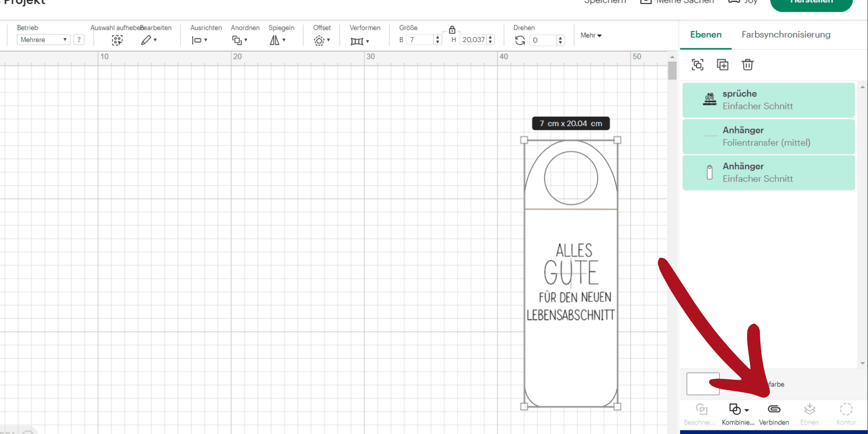
Task: Switch to the Farbsynchronisierung tab
Action: [786, 35]
